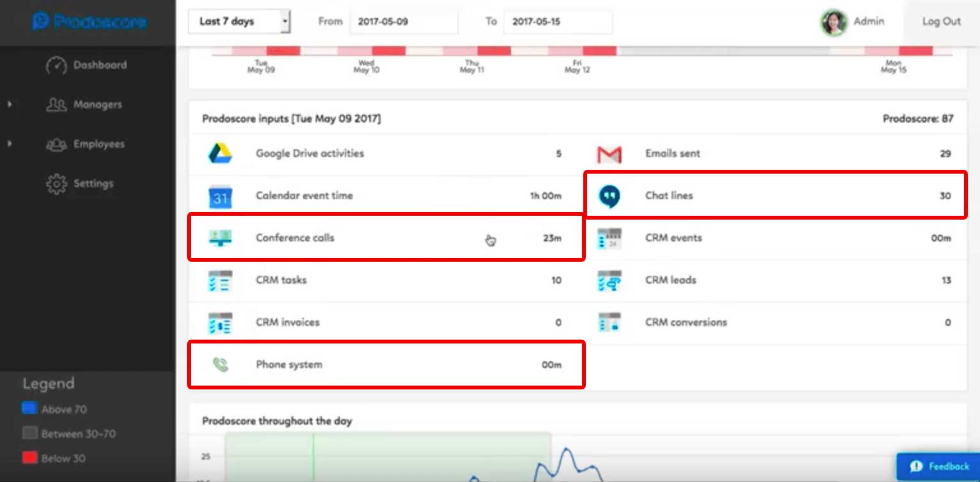
Task: Click the Phone system label
Action: (289, 365)
